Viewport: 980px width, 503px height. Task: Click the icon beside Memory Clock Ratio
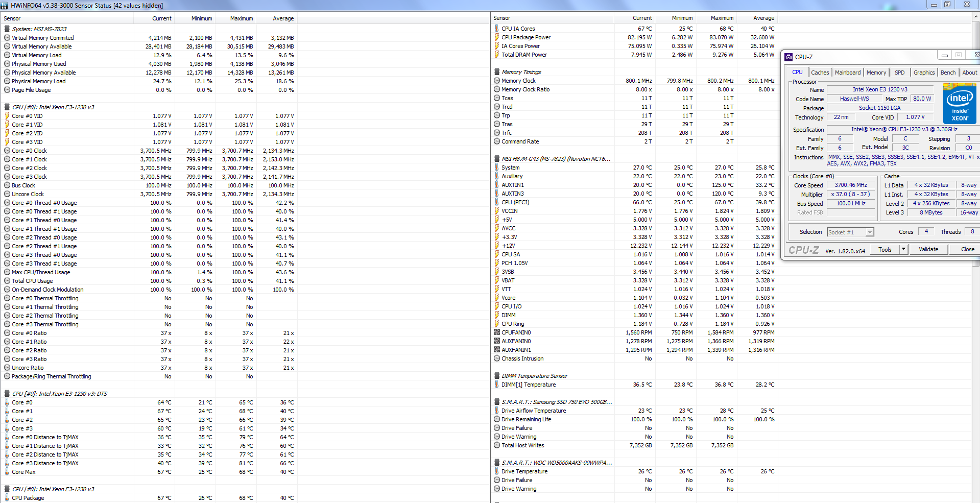(497, 89)
